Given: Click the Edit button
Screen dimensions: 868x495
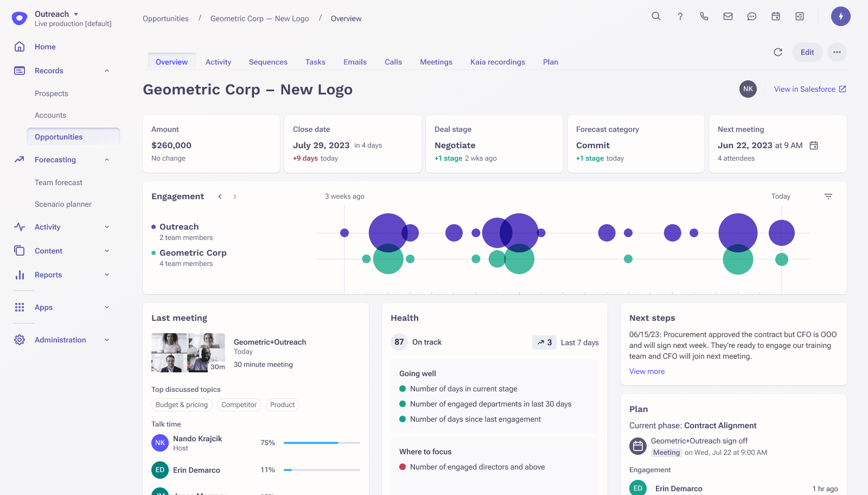Looking at the screenshot, I should [807, 52].
